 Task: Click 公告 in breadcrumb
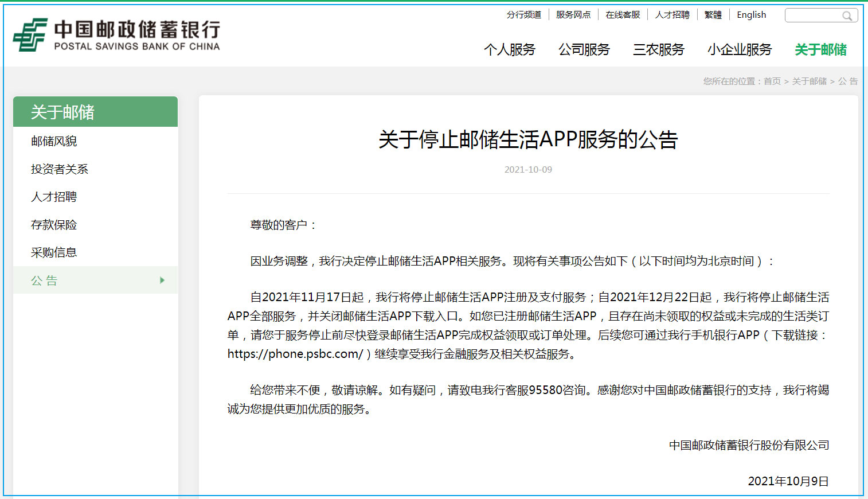(848, 81)
